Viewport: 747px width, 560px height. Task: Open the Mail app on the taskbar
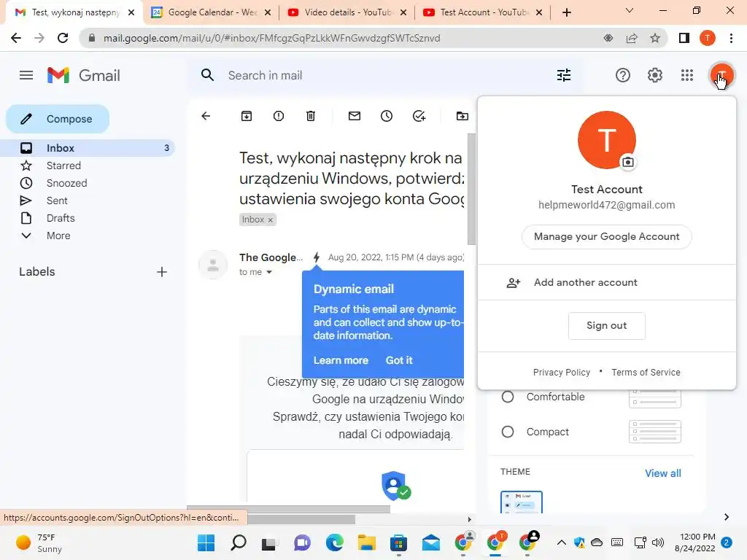coord(430,542)
